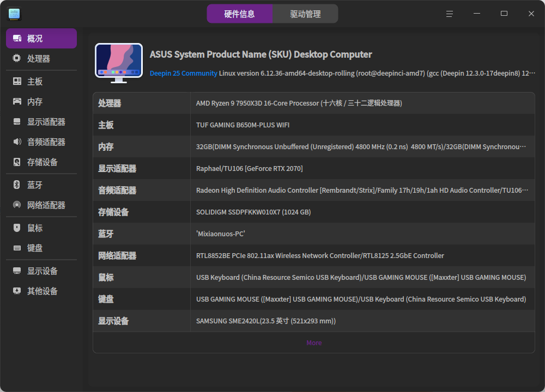The width and height of the screenshot is (545, 392).
Task: Minimize the Device Manager window
Action: coord(477,14)
